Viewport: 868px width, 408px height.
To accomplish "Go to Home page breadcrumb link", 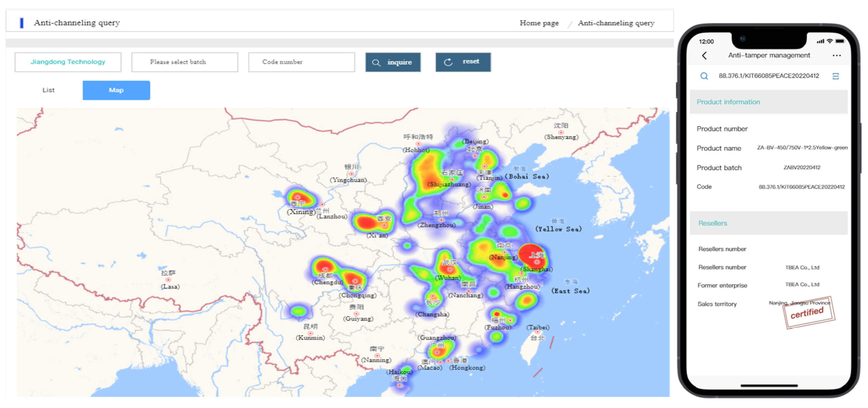I will 539,23.
